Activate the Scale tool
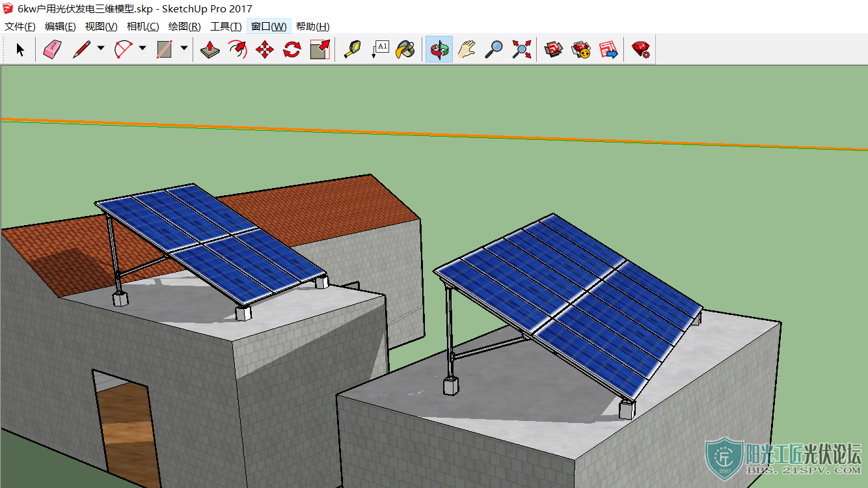Screen dimensions: 868x488 (x=320, y=49)
